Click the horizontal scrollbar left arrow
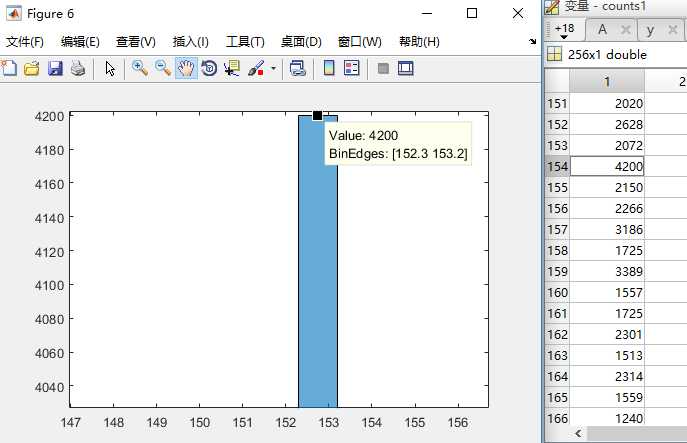 point(578,434)
